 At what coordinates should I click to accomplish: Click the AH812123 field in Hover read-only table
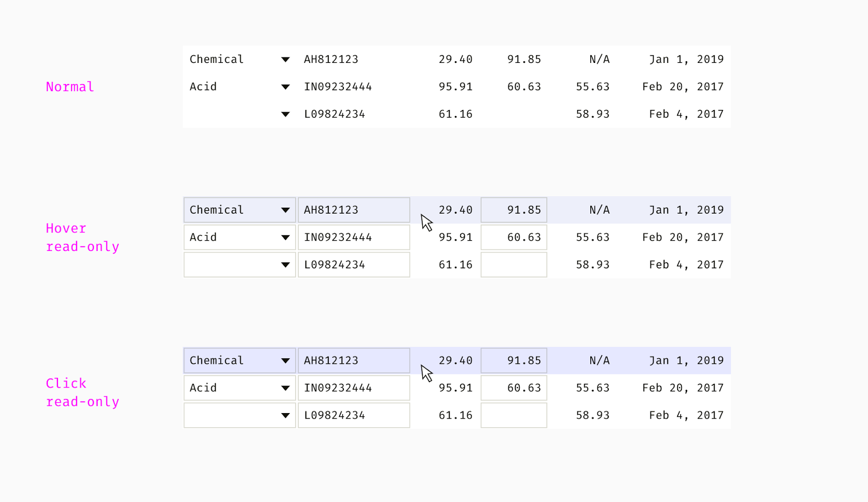pyautogui.click(x=353, y=210)
